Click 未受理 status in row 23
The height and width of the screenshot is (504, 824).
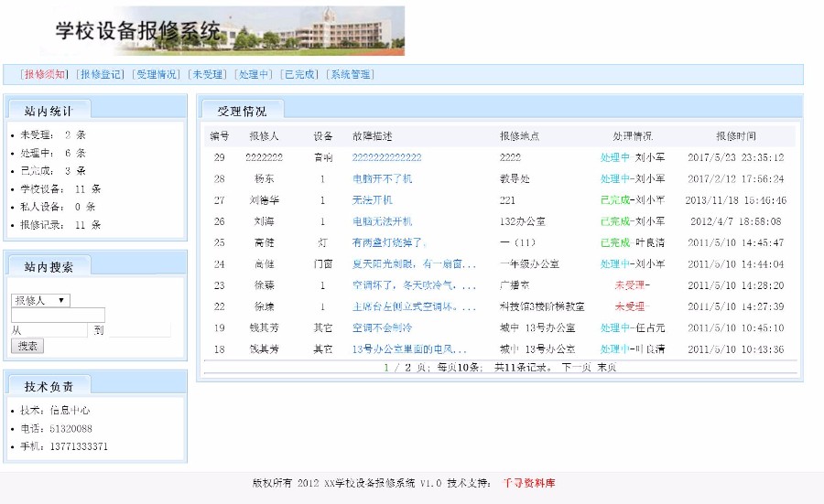coord(632,285)
